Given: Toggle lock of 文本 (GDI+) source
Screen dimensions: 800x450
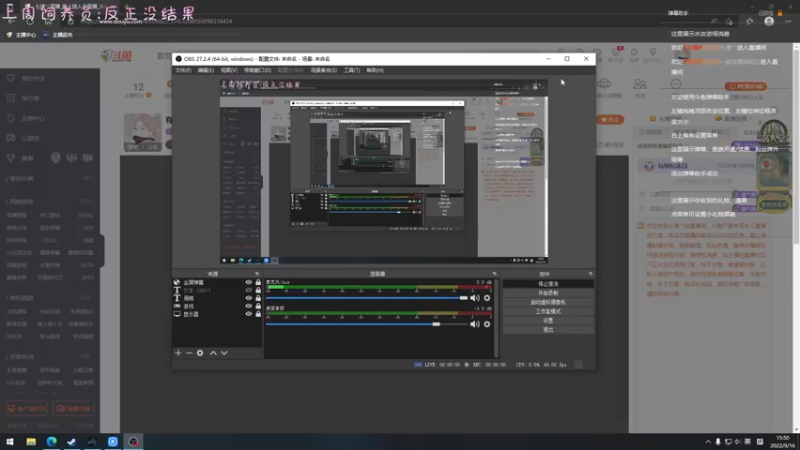Looking at the screenshot, I should [258, 290].
